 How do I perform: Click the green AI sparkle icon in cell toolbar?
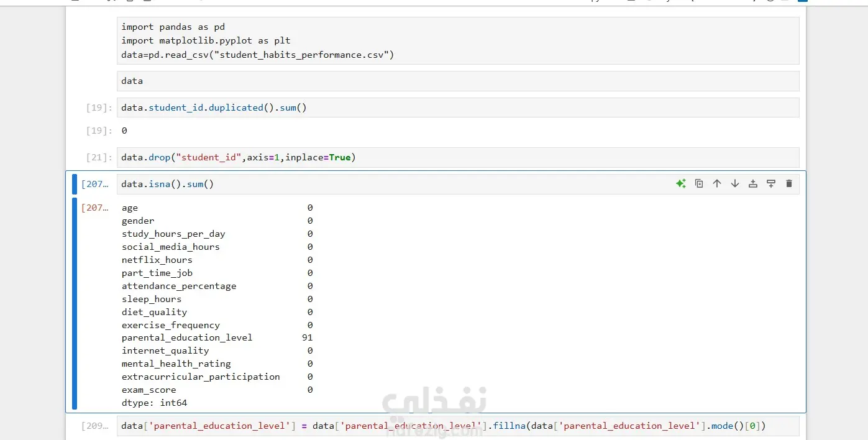tap(681, 183)
